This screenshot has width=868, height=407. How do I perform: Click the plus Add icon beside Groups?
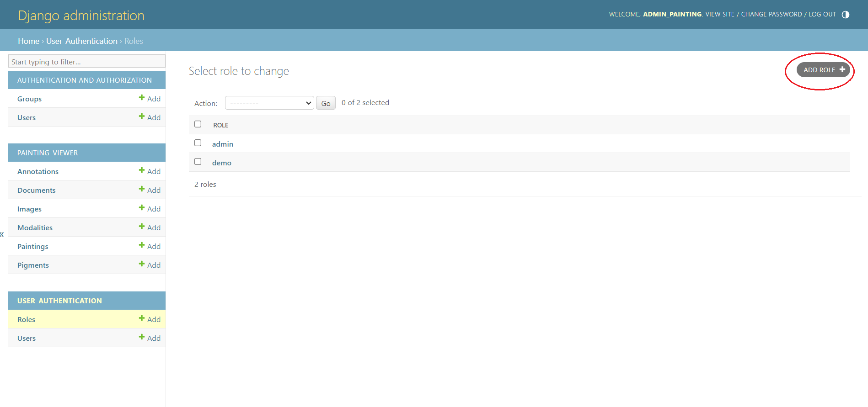pyautogui.click(x=142, y=98)
